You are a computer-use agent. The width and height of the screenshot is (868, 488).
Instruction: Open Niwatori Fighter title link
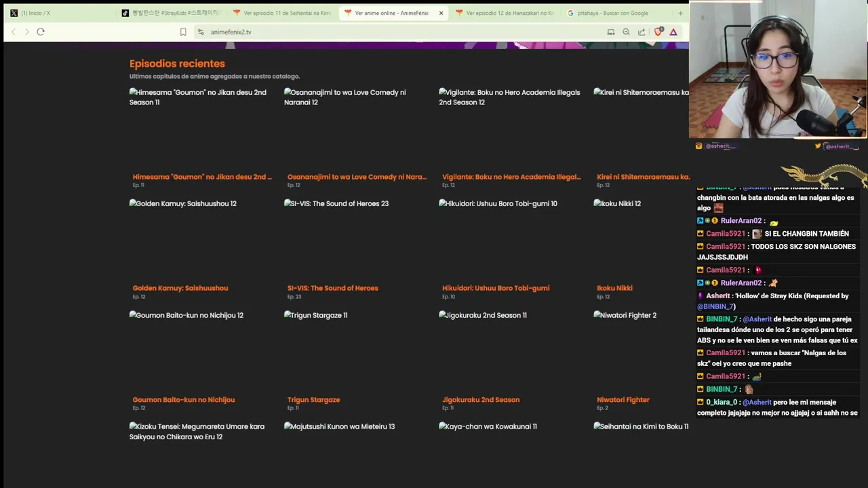(x=623, y=400)
